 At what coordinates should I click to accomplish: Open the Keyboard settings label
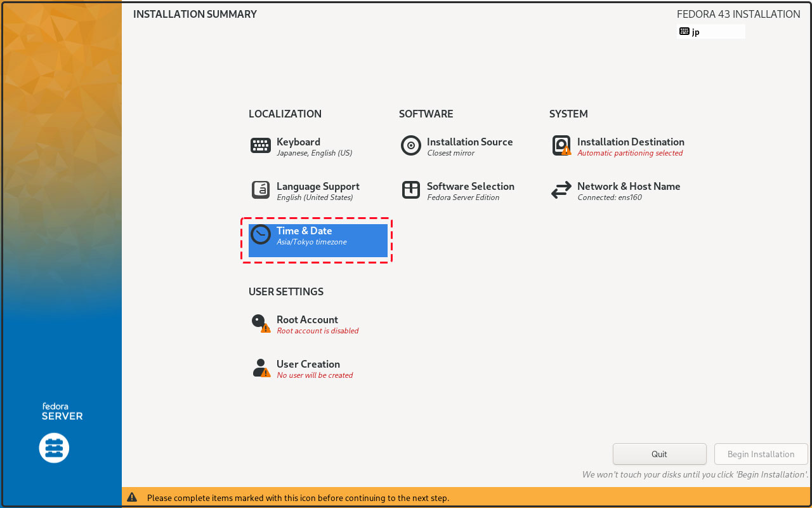(298, 142)
